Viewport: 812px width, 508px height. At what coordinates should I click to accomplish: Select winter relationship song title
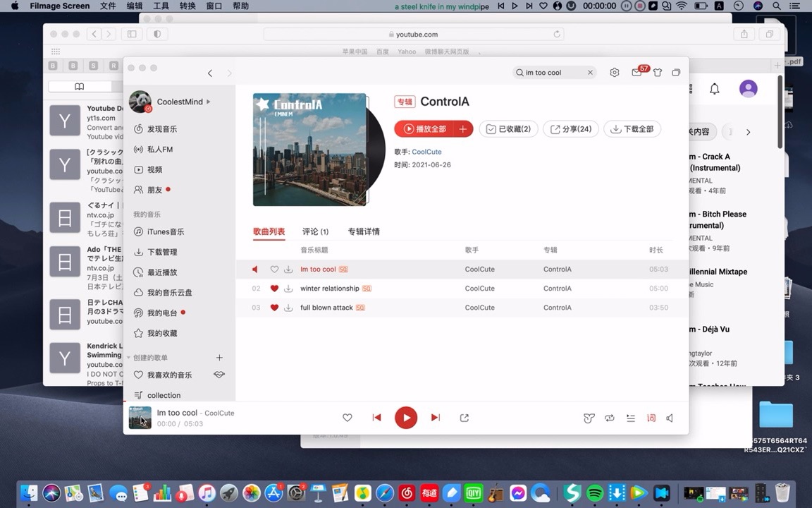click(329, 288)
